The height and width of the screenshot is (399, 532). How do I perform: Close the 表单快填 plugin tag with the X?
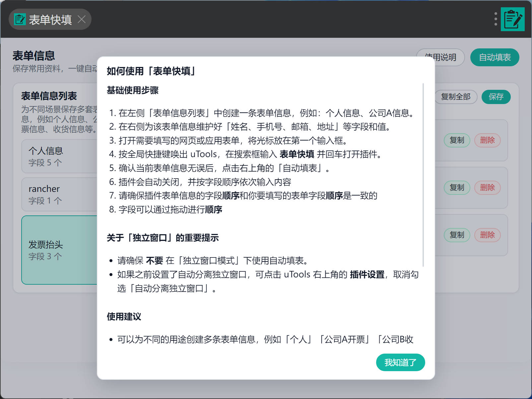tap(82, 20)
